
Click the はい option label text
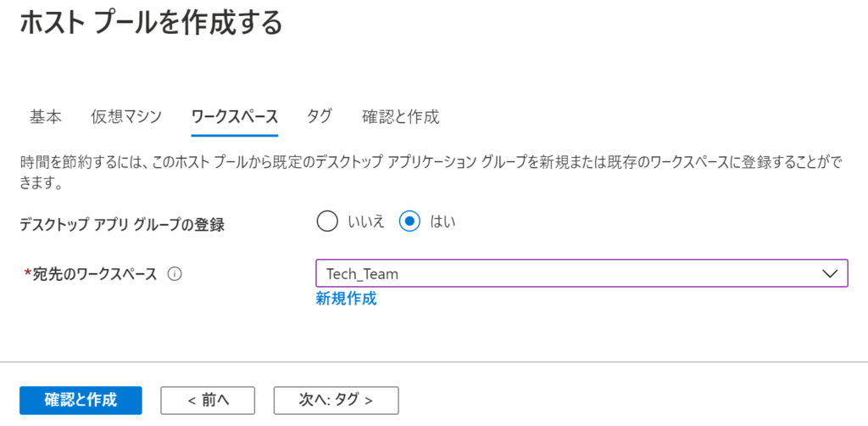[442, 222]
